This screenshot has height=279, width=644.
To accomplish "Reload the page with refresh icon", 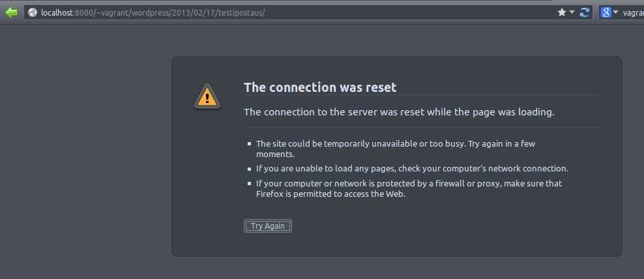I will 585,13.
